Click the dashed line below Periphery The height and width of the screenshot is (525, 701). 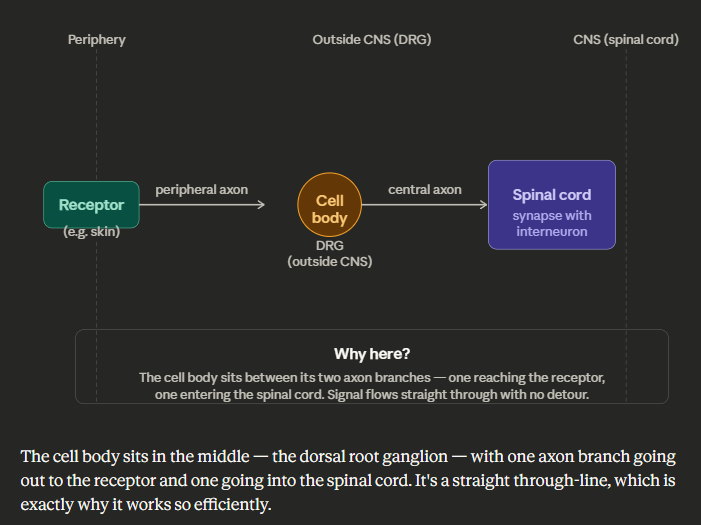(x=97, y=120)
